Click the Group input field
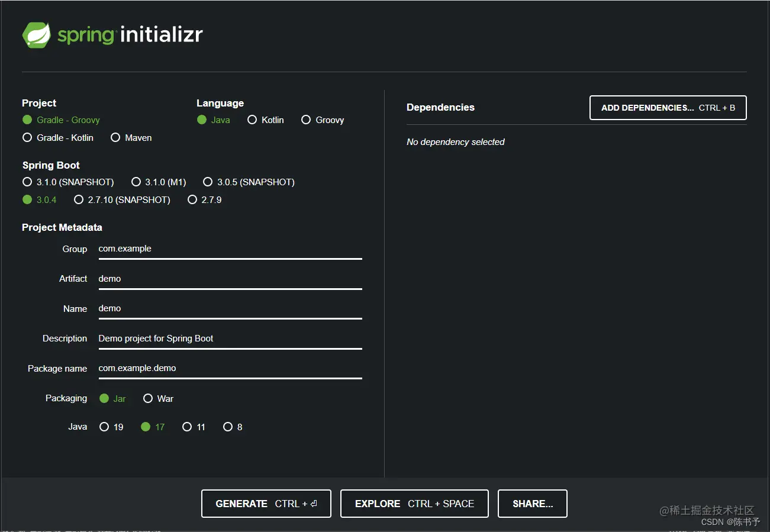770x532 pixels. pyautogui.click(x=230, y=249)
